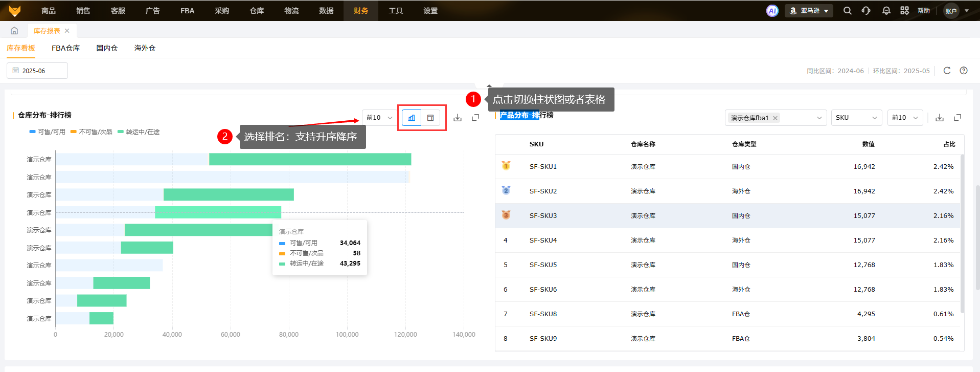Toggle the 可售/可用 legend series
Screen dimensions: 980x372
[x=48, y=132]
